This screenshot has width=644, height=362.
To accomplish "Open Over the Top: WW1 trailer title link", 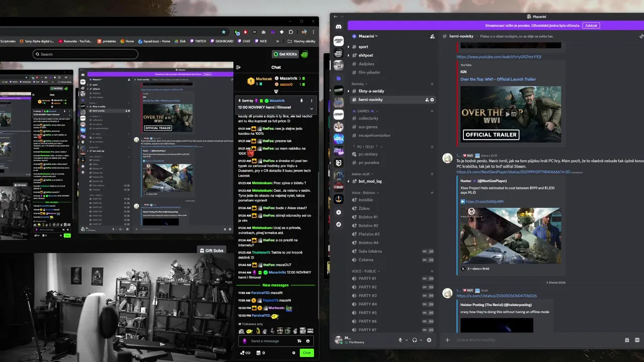I will coord(498,79).
